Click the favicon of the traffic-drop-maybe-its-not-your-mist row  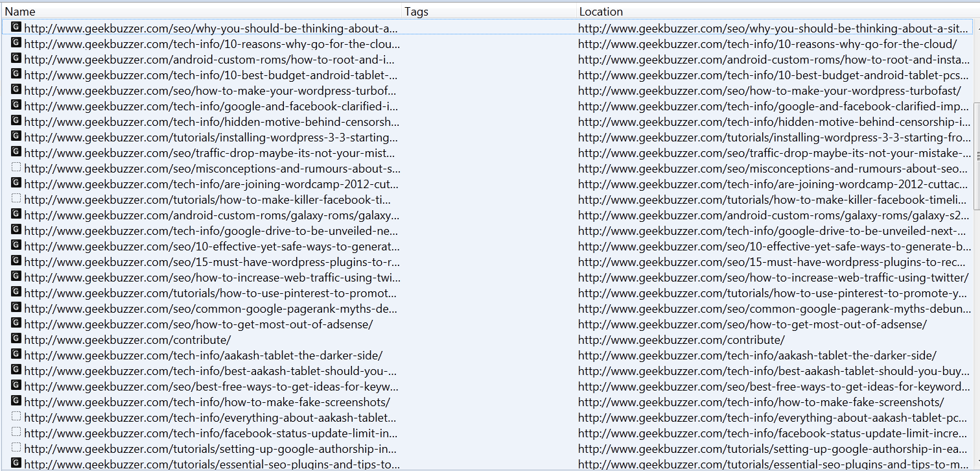(x=16, y=152)
